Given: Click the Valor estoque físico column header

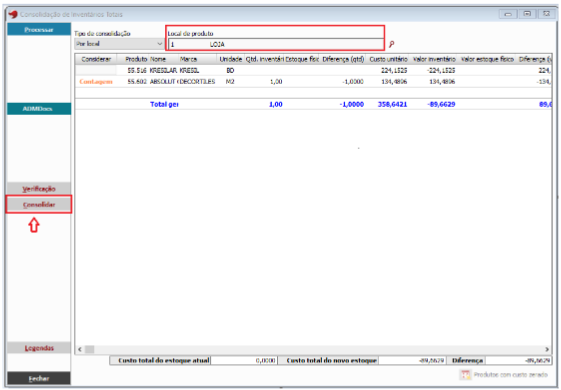Looking at the screenshot, I should 487,59.
